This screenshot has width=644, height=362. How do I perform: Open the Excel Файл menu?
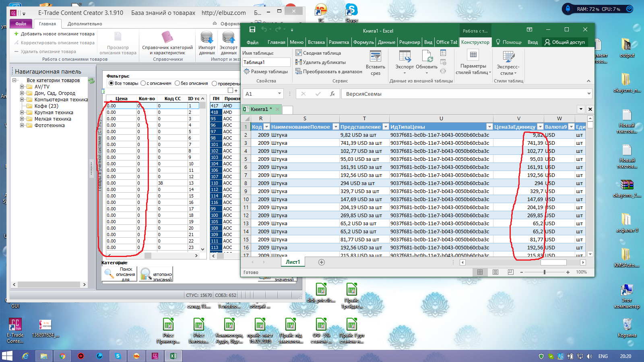252,42
